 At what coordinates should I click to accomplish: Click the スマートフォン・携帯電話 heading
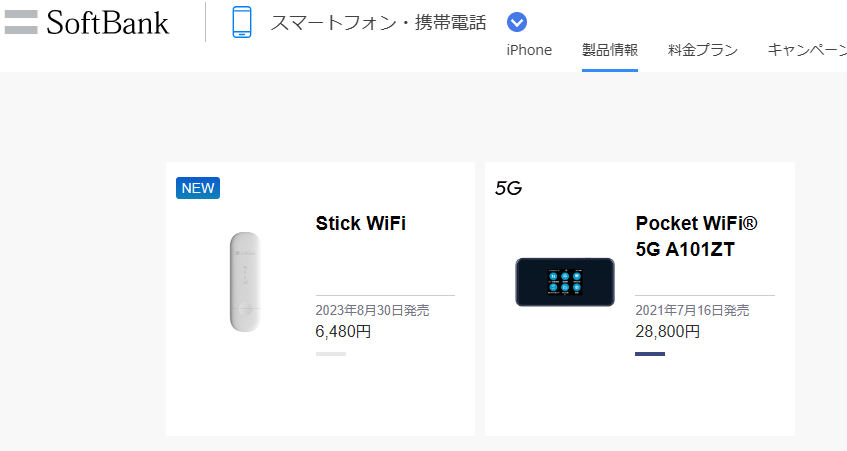(x=378, y=22)
